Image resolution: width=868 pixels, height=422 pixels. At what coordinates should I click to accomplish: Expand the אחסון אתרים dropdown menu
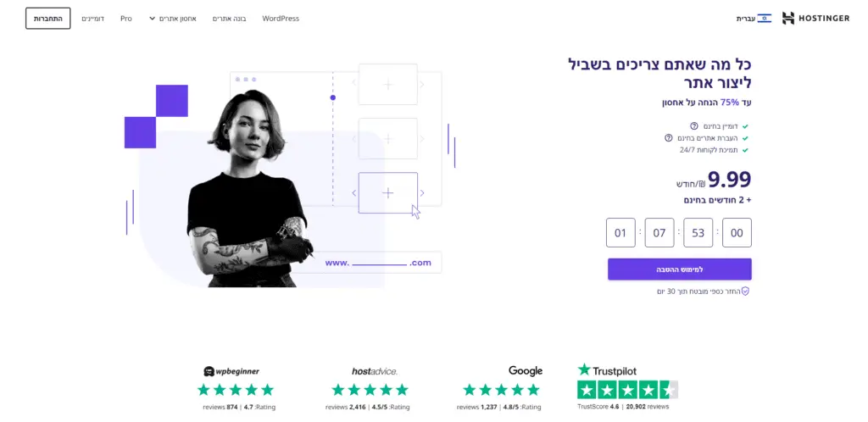tap(173, 19)
